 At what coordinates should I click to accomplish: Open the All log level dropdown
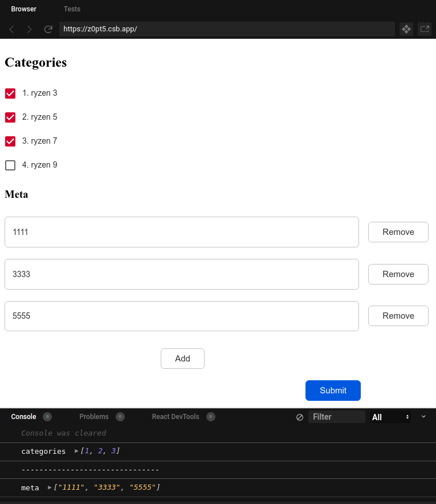tap(390, 417)
